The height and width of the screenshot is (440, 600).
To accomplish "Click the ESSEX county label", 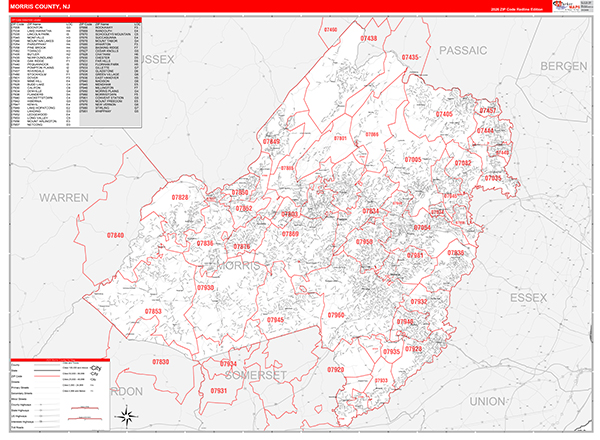I will pos(528,298).
